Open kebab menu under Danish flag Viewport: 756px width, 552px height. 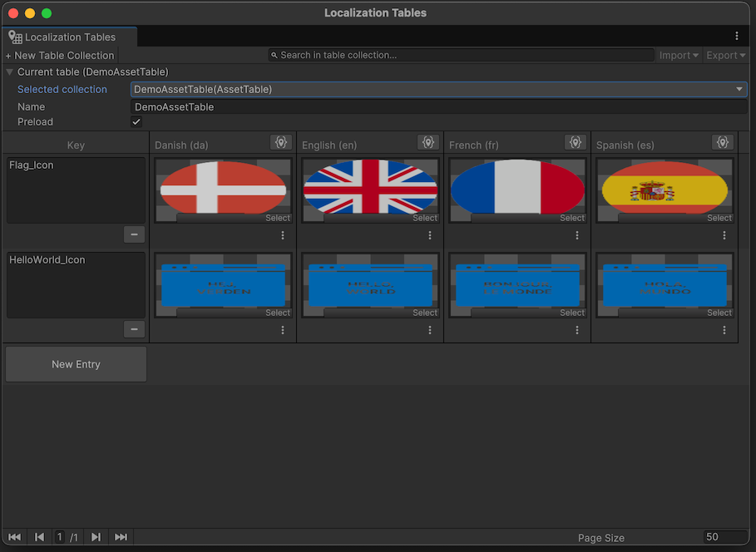coord(283,235)
